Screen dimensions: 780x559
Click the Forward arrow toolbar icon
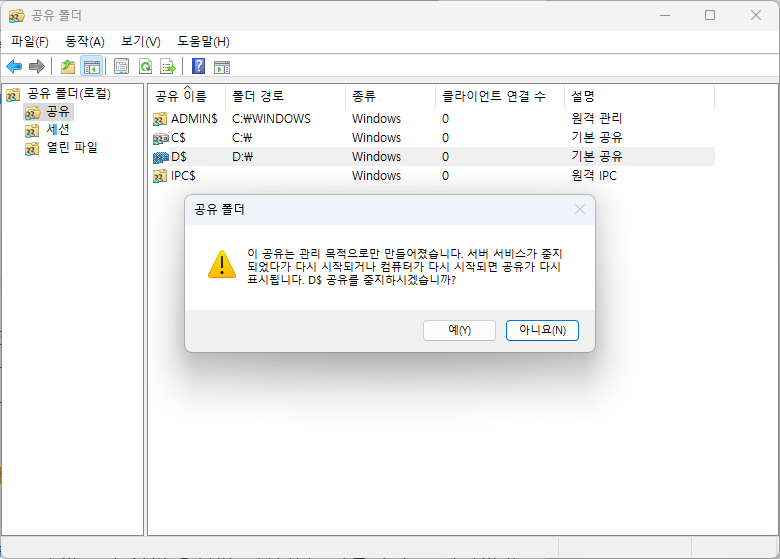(37, 66)
